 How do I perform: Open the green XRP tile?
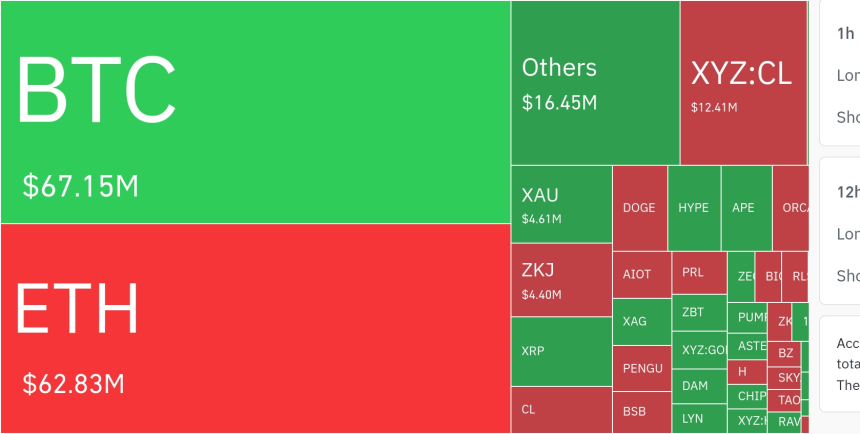tap(561, 351)
